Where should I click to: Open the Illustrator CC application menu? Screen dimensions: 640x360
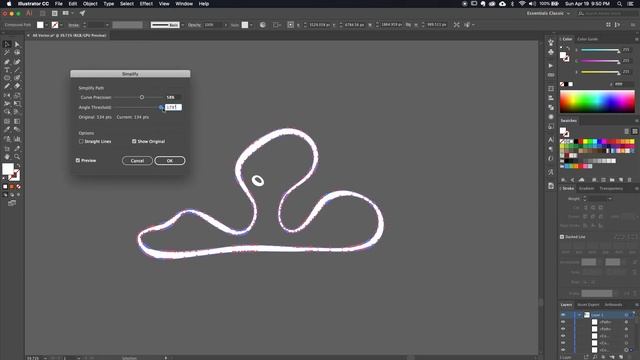tap(33, 4)
